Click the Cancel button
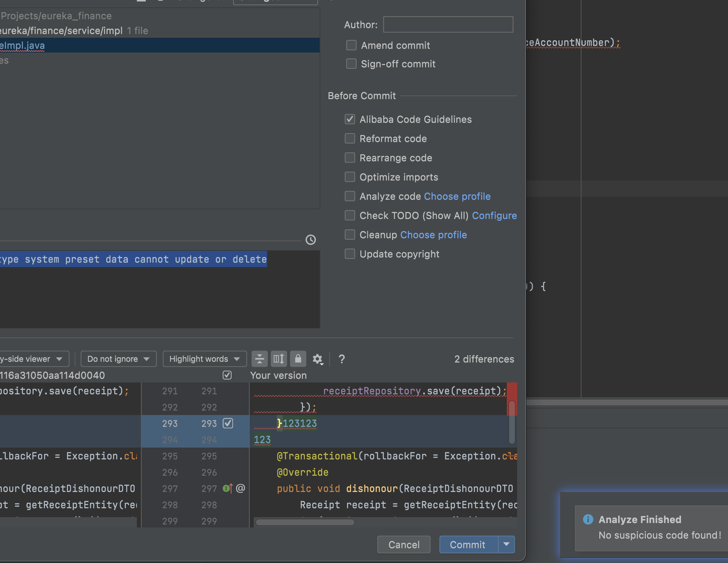 click(403, 545)
